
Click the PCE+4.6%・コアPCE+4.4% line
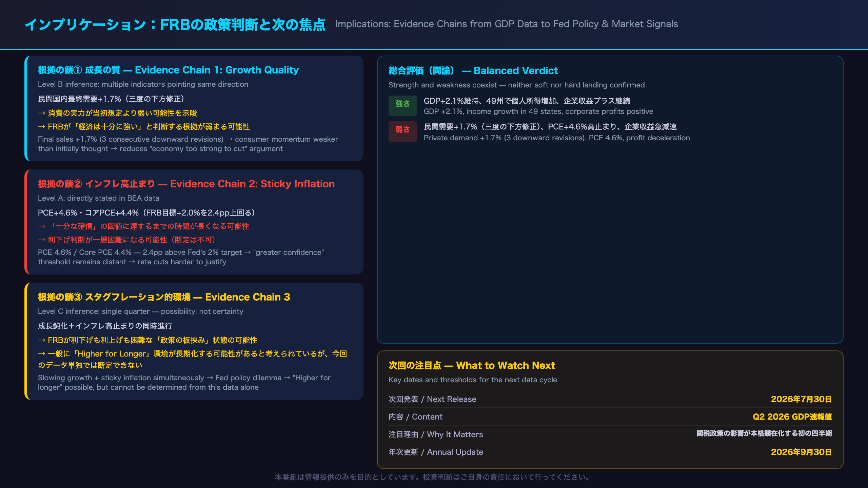(146, 213)
